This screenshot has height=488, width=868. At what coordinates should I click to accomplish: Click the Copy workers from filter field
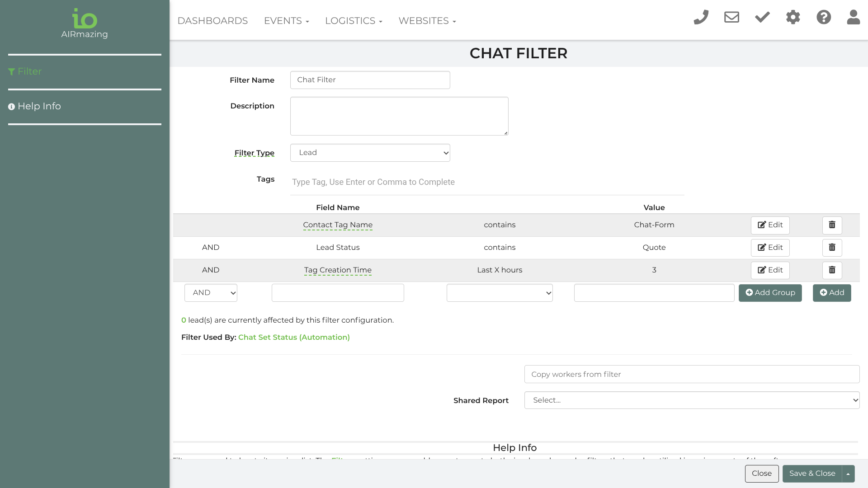(x=692, y=374)
